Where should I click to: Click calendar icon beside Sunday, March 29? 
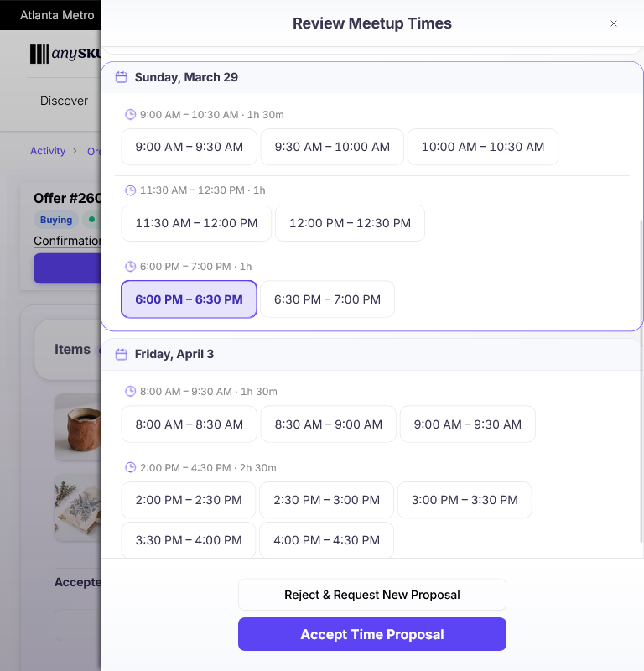click(x=122, y=77)
